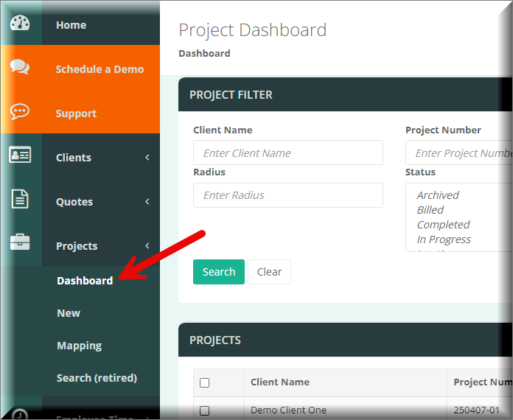Open the Dashboard submenu item
The width and height of the screenshot is (513, 420).
[85, 281]
